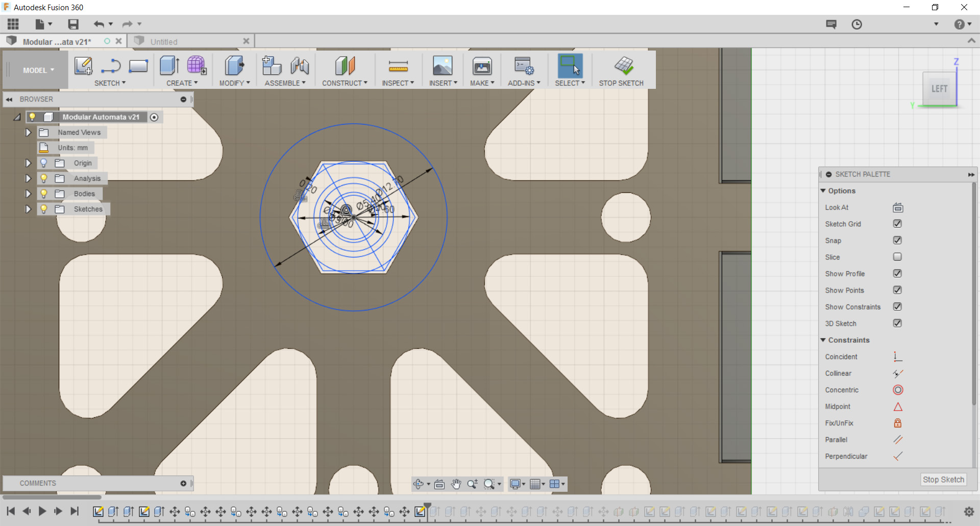Click the Select tool icon

pyautogui.click(x=570, y=66)
